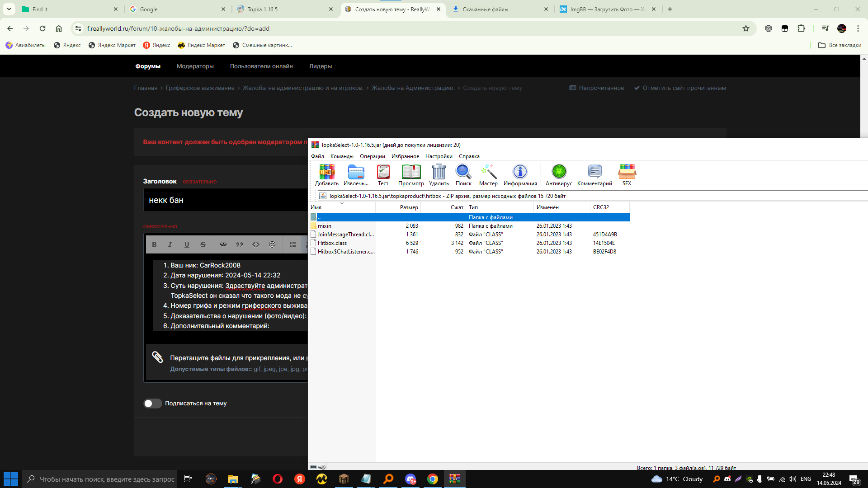Toggle the subscribe to topic switch

tap(153, 404)
